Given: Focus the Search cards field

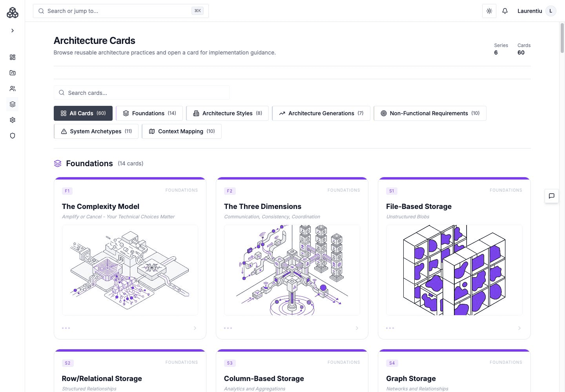Looking at the screenshot, I should pos(142,93).
